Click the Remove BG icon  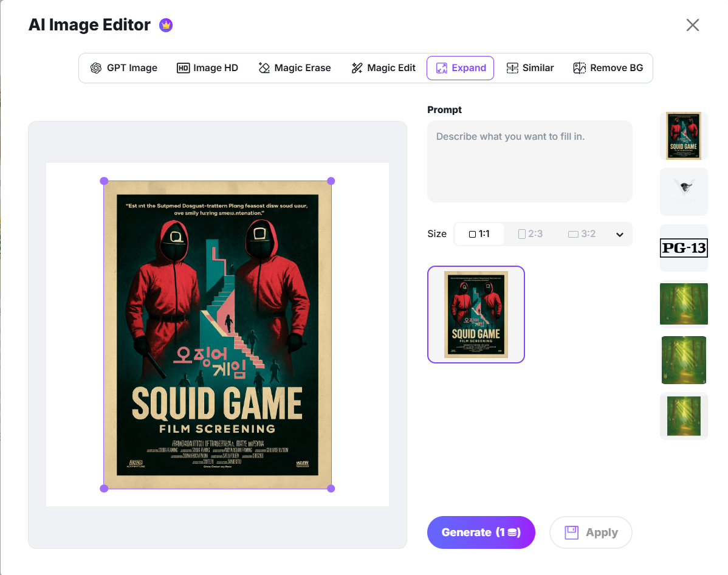(580, 68)
